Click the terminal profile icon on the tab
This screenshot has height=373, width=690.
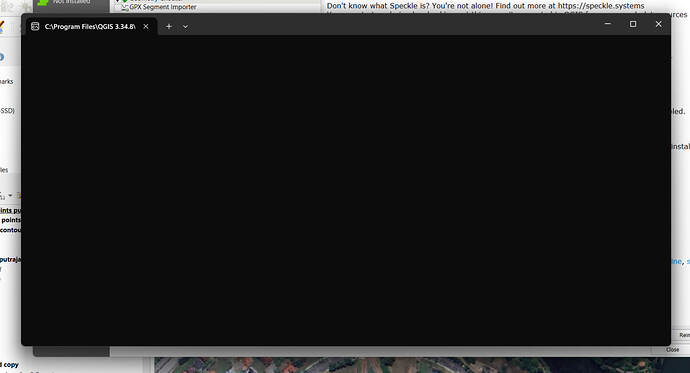point(35,26)
